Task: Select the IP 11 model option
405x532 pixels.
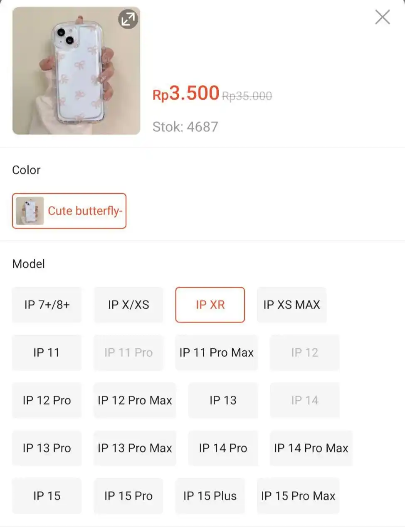Action: pos(47,352)
